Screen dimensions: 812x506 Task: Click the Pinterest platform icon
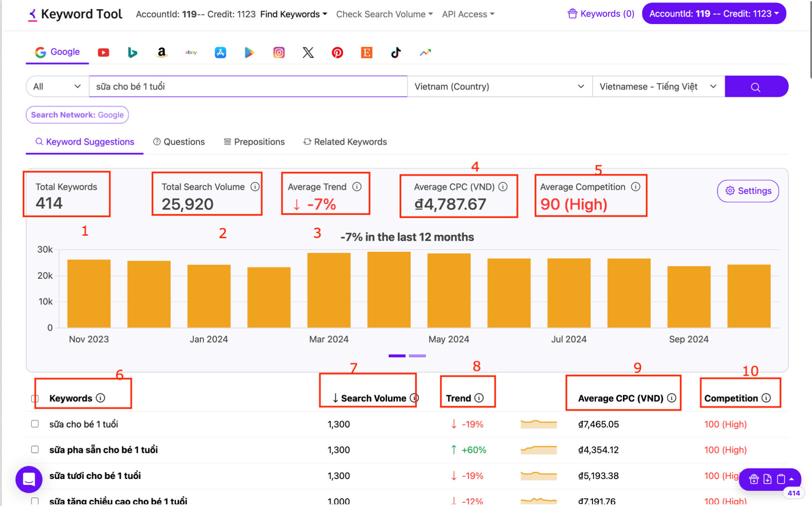pos(337,52)
